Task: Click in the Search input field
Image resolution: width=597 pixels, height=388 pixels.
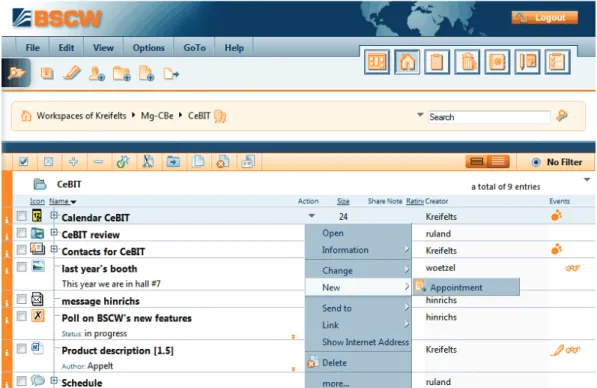Action: [489, 117]
